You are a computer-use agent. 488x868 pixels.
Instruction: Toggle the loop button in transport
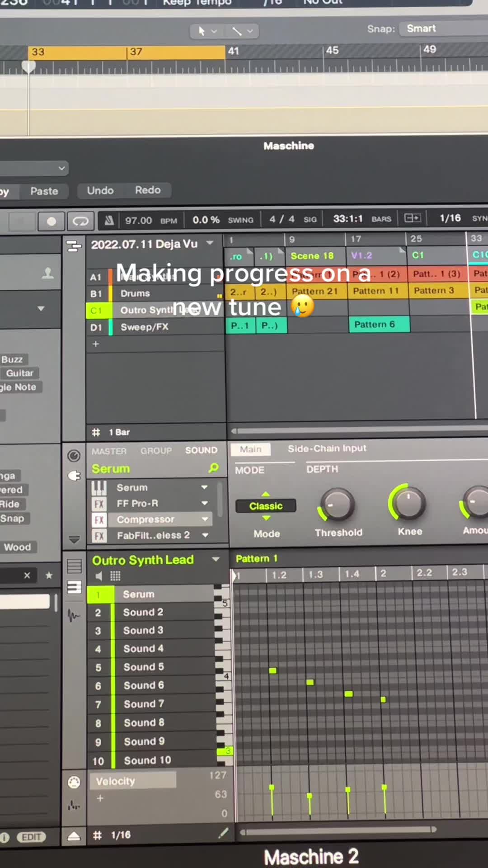[80, 221]
